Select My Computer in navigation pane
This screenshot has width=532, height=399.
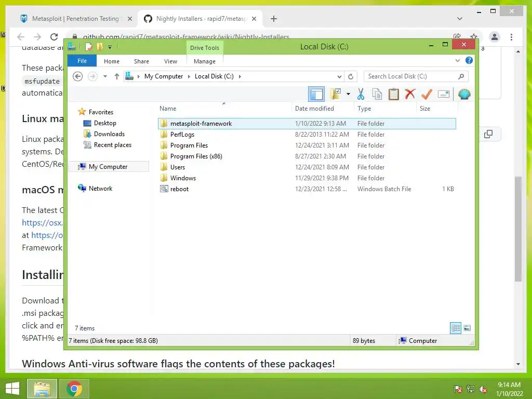tap(108, 167)
